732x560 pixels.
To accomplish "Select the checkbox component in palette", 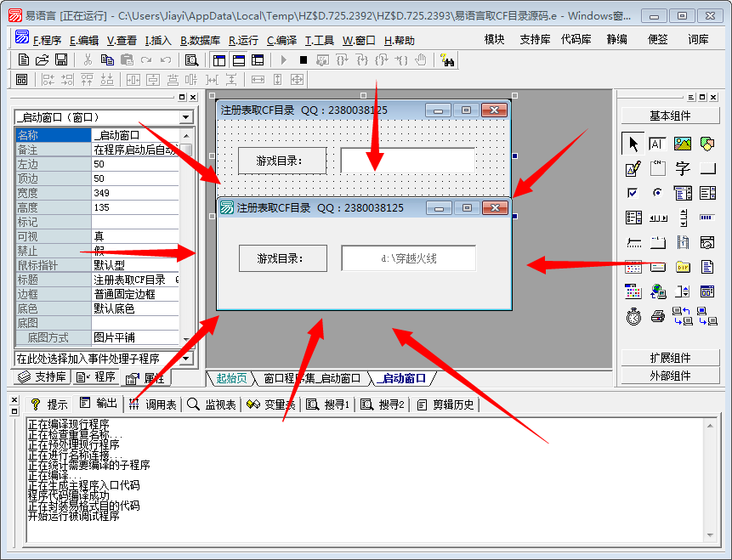I will click(633, 193).
